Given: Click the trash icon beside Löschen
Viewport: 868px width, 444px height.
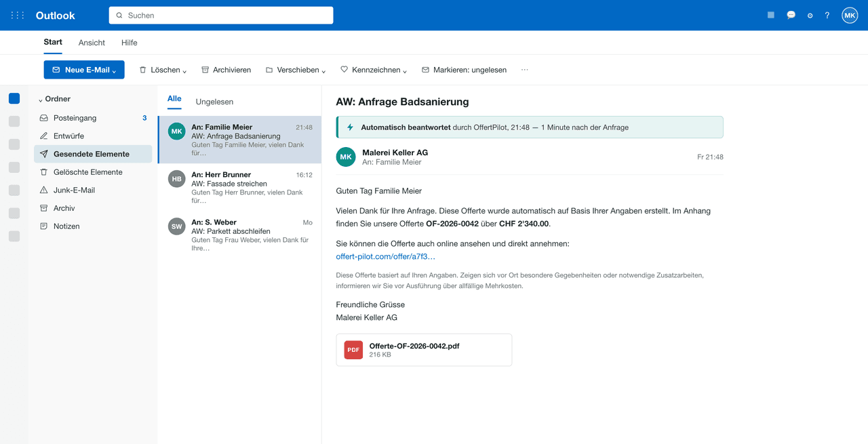Looking at the screenshot, I should tap(142, 70).
